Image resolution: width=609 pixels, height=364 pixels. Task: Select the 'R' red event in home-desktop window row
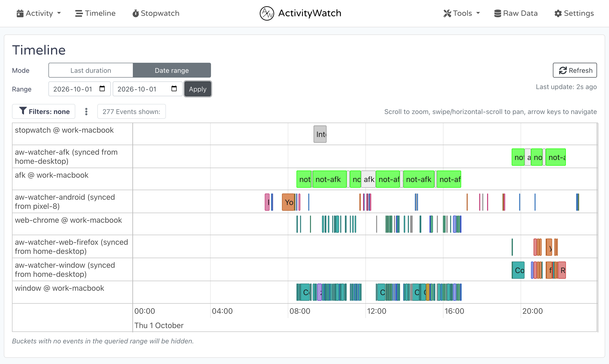[562, 270]
